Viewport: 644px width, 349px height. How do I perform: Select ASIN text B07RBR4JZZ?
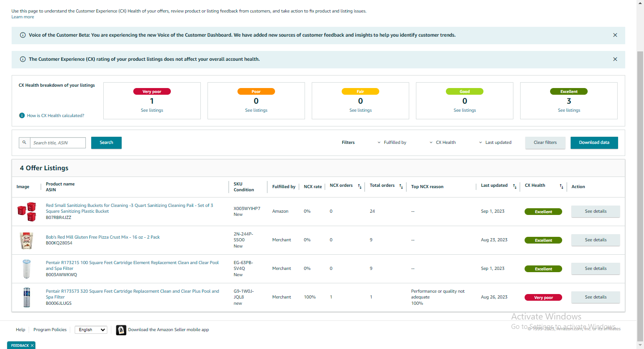tap(59, 218)
